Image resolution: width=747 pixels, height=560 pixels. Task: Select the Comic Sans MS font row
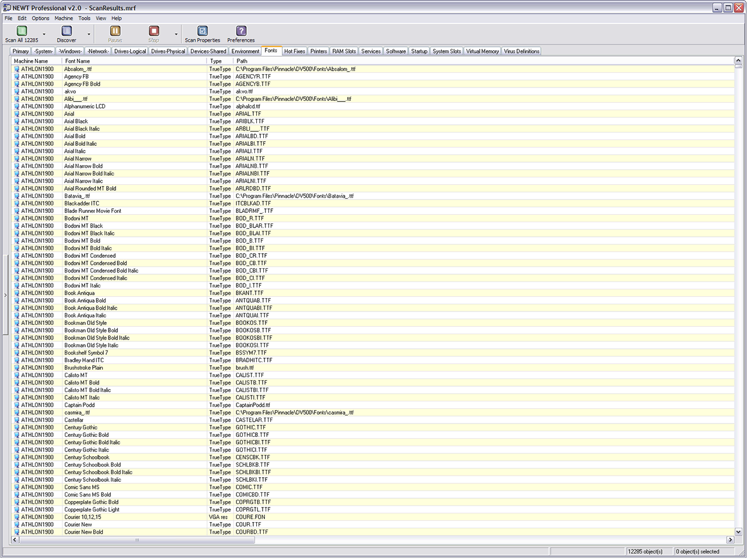[x=82, y=487]
